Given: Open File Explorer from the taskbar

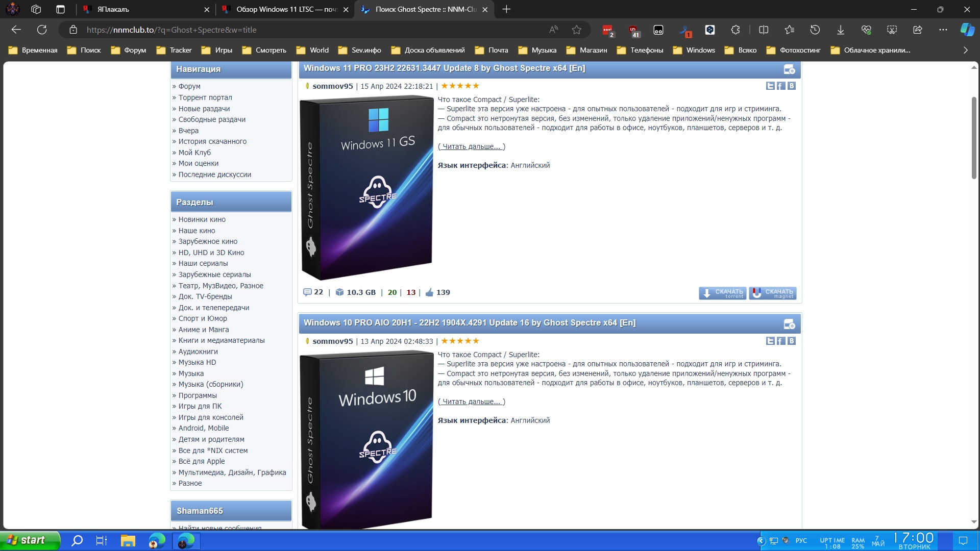Looking at the screenshot, I should [128, 541].
